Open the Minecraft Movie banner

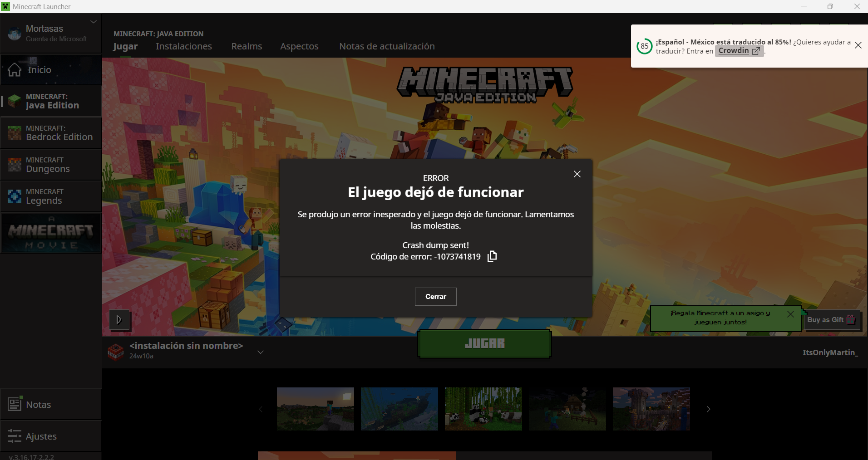(x=51, y=233)
